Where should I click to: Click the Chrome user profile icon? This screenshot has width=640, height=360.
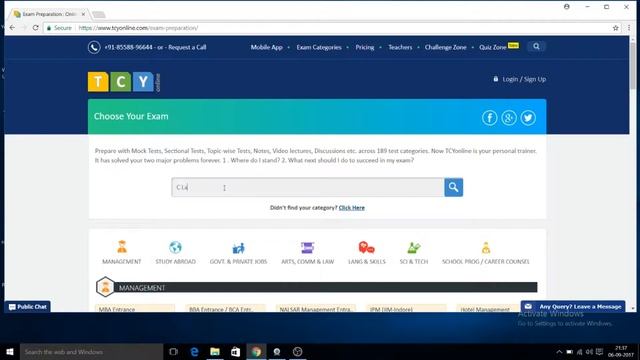pos(567,7)
